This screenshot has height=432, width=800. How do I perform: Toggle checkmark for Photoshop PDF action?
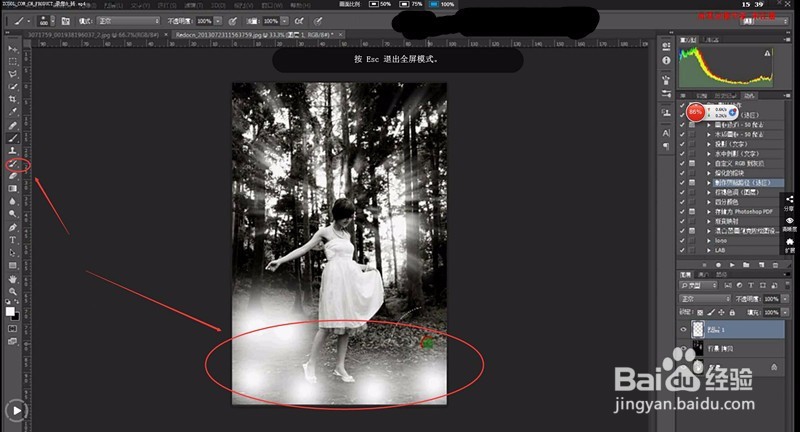[682, 212]
